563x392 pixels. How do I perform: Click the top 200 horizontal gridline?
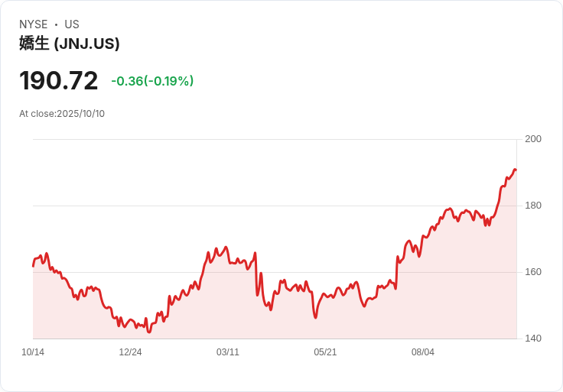[x=275, y=139]
